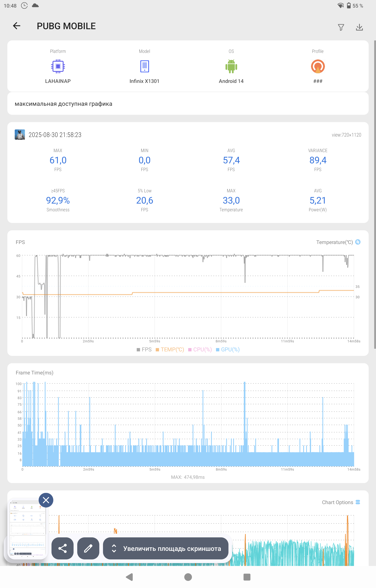Tap the page scrollbar on right edge
The height and width of the screenshot is (588, 376).
coord(375,194)
